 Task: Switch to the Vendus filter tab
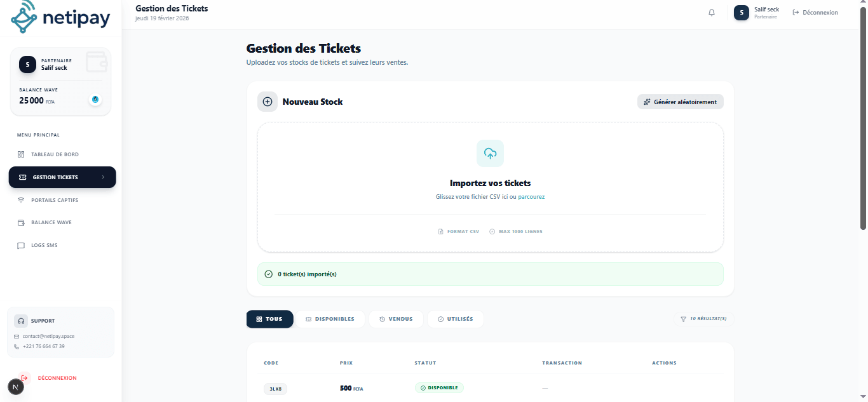pos(396,319)
